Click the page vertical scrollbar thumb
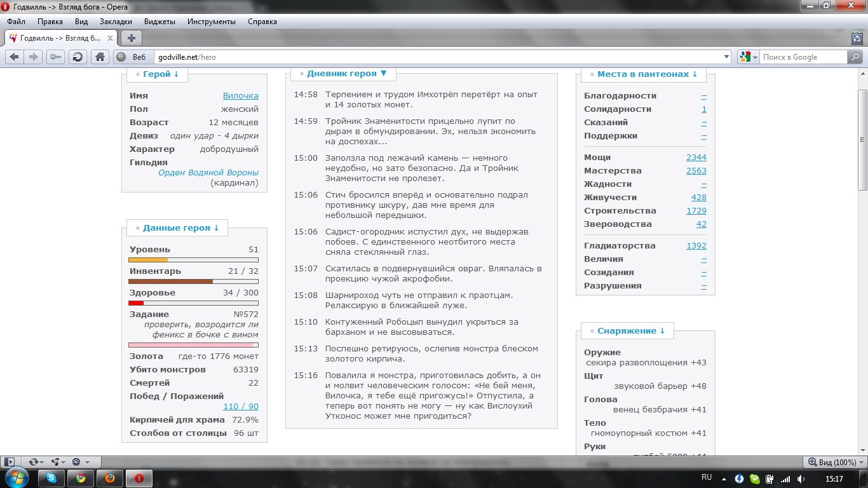Screen dimensions: 868x488 862,140
